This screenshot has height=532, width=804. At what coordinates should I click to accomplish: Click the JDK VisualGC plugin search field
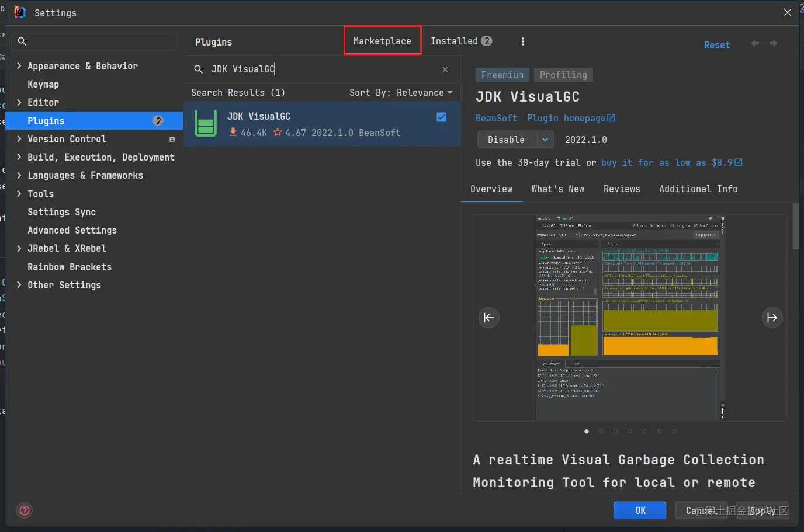(x=321, y=69)
